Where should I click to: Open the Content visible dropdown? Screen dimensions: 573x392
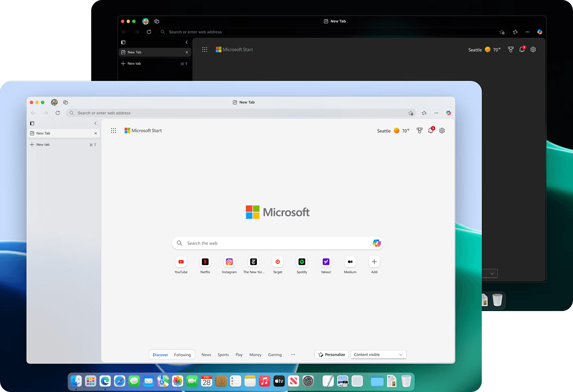point(378,355)
